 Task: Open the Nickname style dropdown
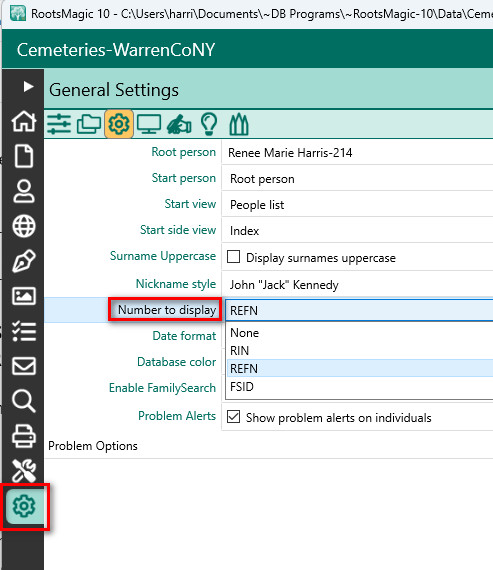pyautogui.click(x=357, y=285)
